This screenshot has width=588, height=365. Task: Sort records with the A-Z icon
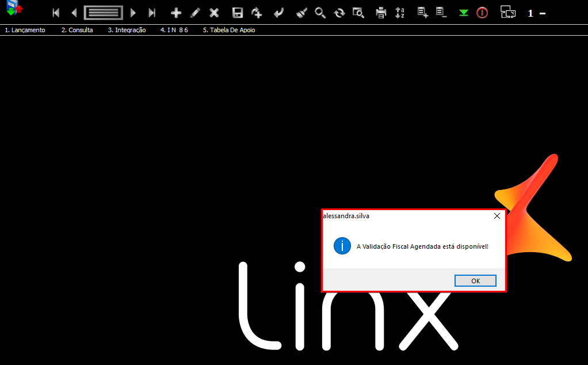tap(400, 13)
